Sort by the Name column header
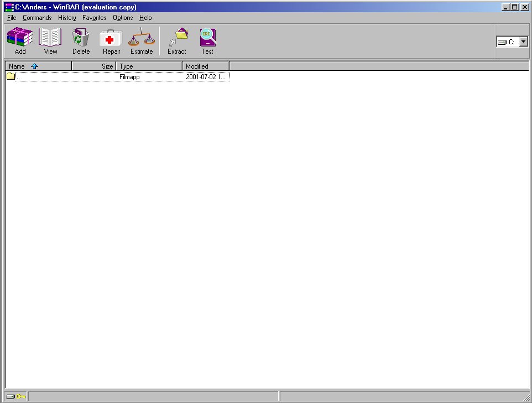 coord(38,66)
